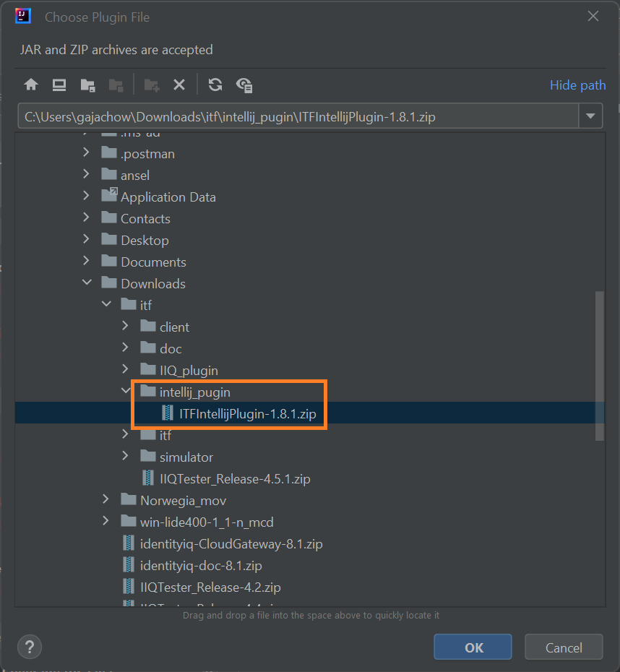Click the Downloads folder icon

109,282
